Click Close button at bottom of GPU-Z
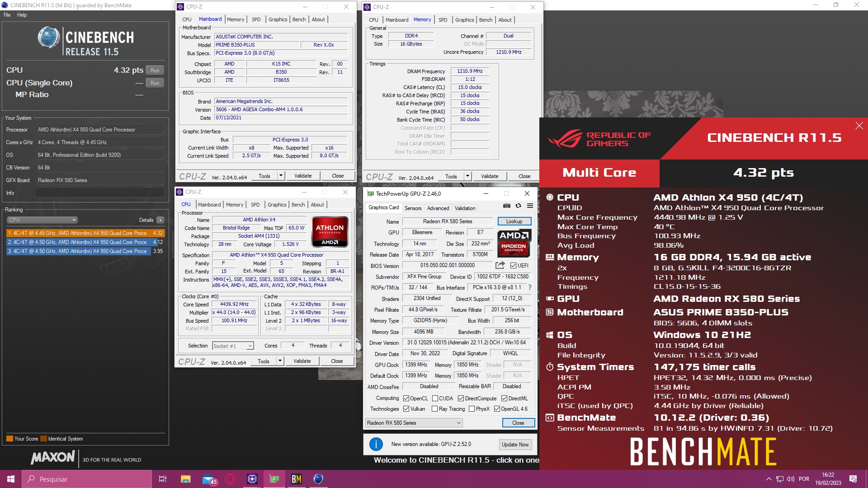The width and height of the screenshot is (868, 488). pyautogui.click(x=518, y=423)
